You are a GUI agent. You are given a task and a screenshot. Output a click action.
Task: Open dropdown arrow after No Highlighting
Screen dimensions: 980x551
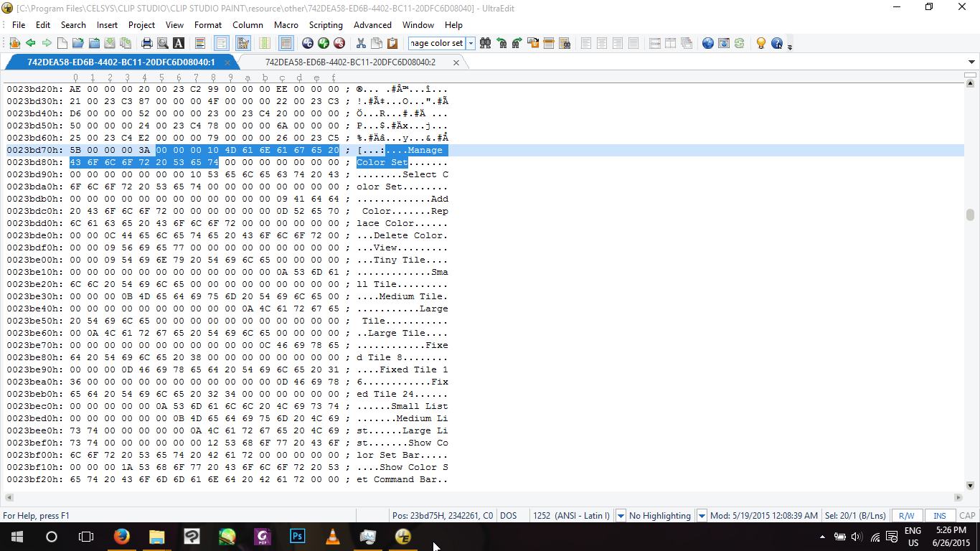[702, 515]
